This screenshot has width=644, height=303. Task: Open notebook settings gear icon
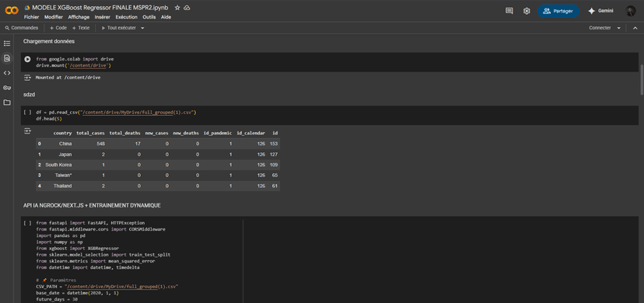[527, 11]
